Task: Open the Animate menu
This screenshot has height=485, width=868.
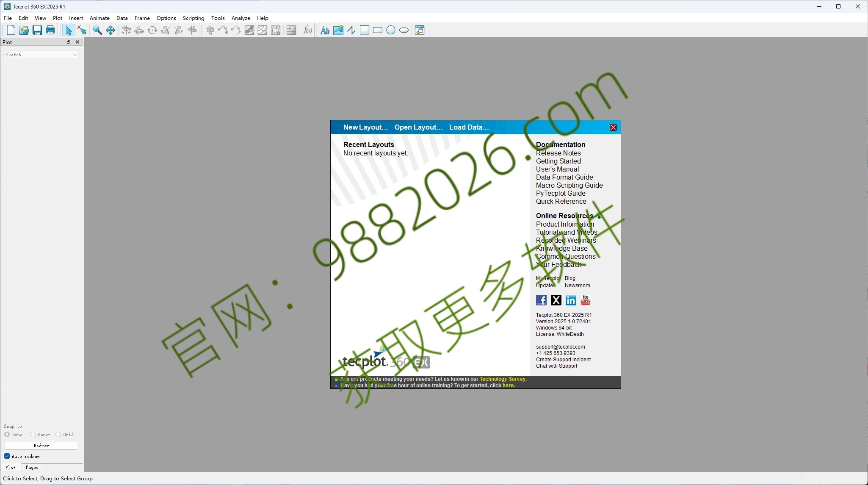Action: pyautogui.click(x=100, y=18)
